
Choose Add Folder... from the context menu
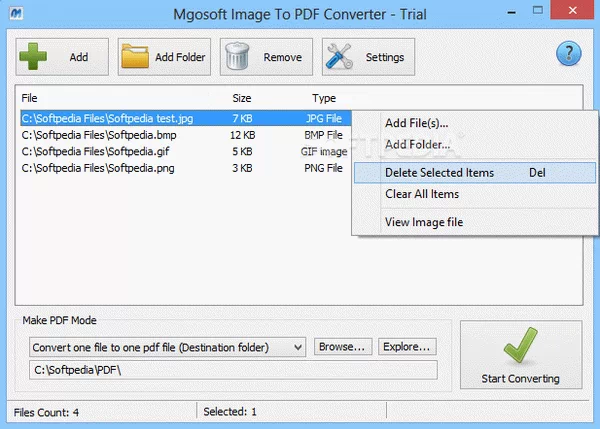coord(475,145)
